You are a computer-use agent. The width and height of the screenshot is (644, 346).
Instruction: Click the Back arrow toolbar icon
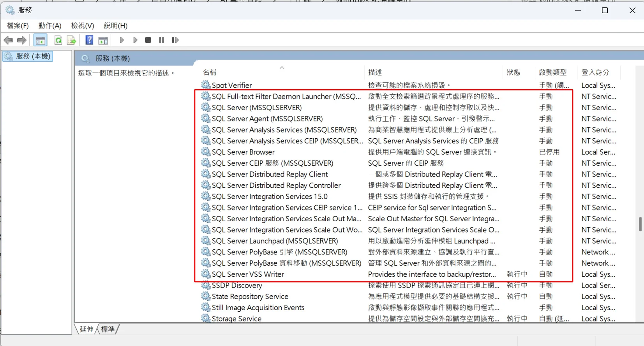click(x=8, y=40)
